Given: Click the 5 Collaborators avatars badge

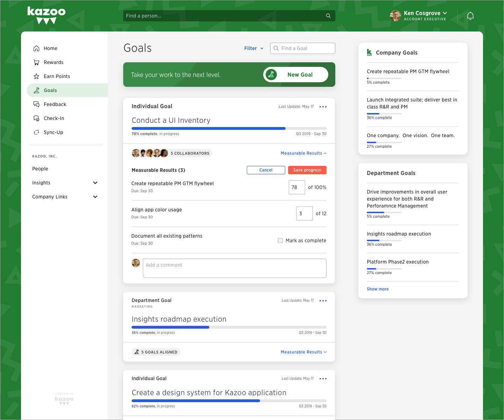Looking at the screenshot, I should click(x=172, y=153).
